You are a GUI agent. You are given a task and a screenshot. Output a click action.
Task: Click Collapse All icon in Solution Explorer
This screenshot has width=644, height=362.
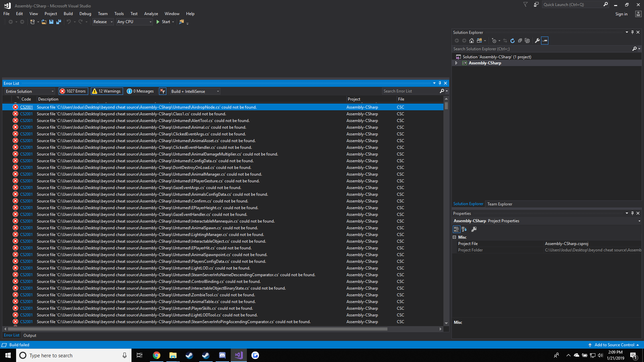point(520,41)
